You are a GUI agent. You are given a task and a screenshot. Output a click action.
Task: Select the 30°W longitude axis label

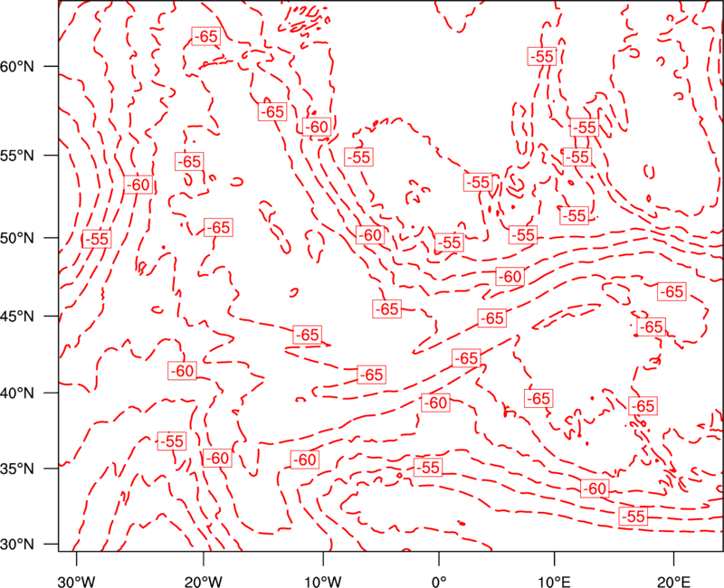coord(77,581)
